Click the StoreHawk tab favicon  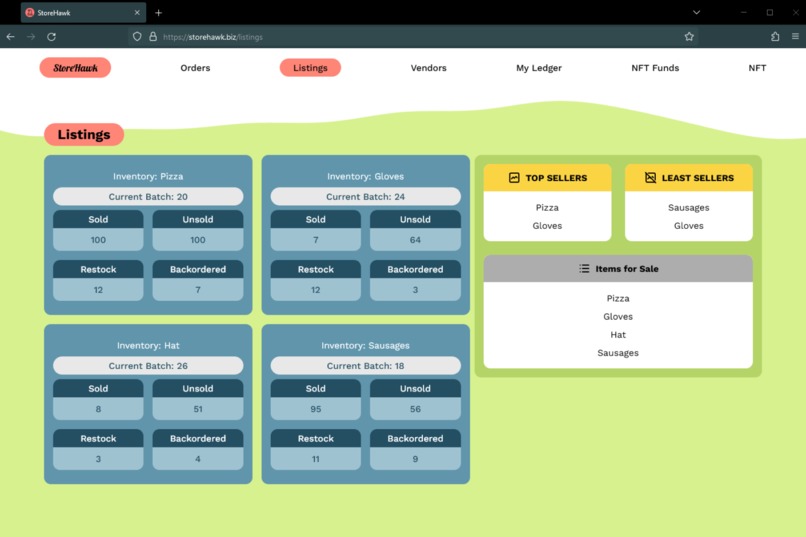[x=30, y=12]
